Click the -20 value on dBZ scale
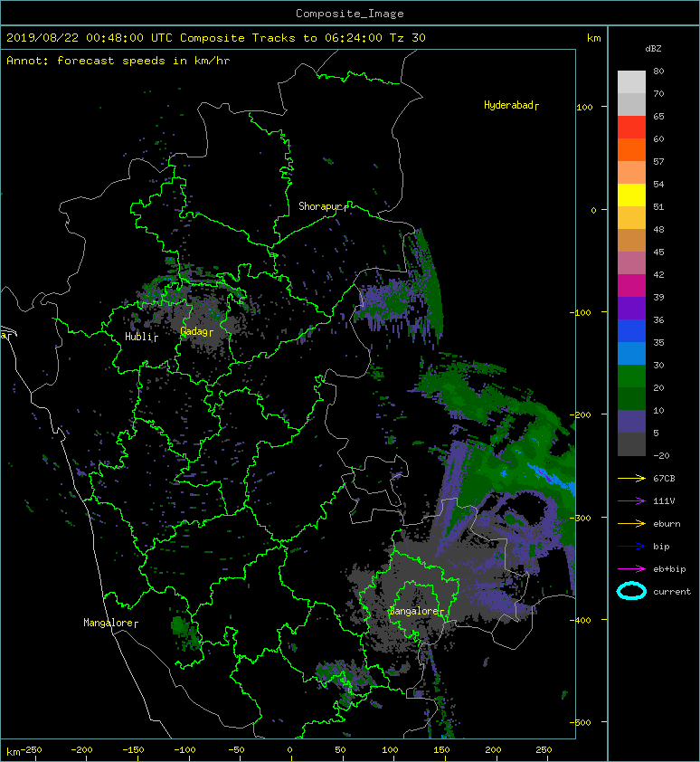This screenshot has height=762, width=700. tap(661, 456)
